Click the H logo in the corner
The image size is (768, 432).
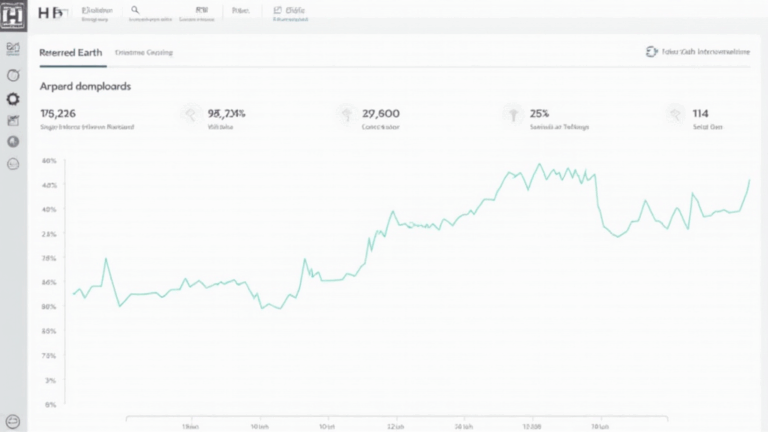pos(13,15)
